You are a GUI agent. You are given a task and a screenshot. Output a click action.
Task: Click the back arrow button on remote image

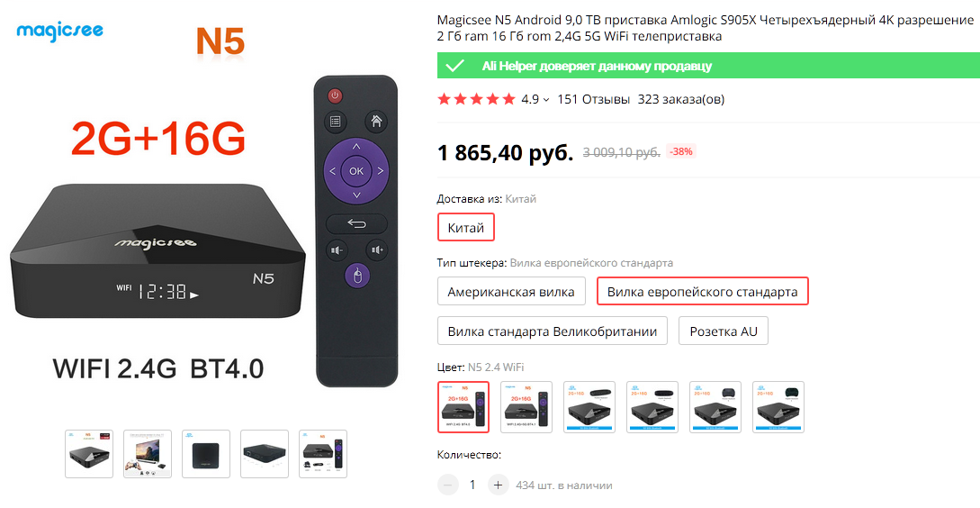click(x=356, y=223)
